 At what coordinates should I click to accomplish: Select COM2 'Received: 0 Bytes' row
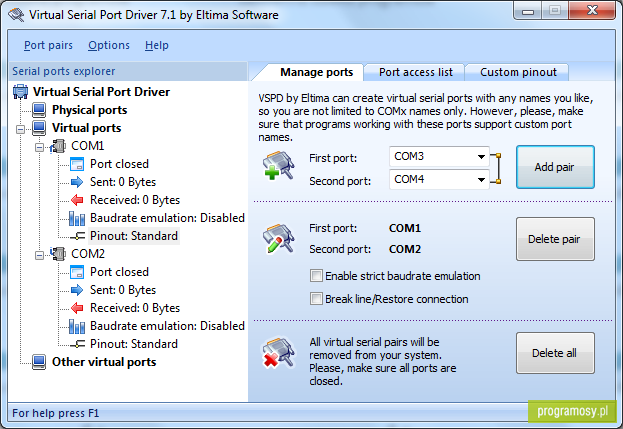[x=135, y=308]
